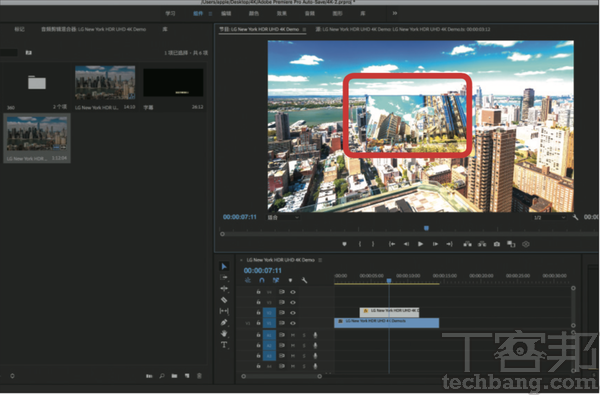Image resolution: width=600 pixels, height=395 pixels.
Task: Hide track V2 using its eye icon
Action: pos(293,313)
